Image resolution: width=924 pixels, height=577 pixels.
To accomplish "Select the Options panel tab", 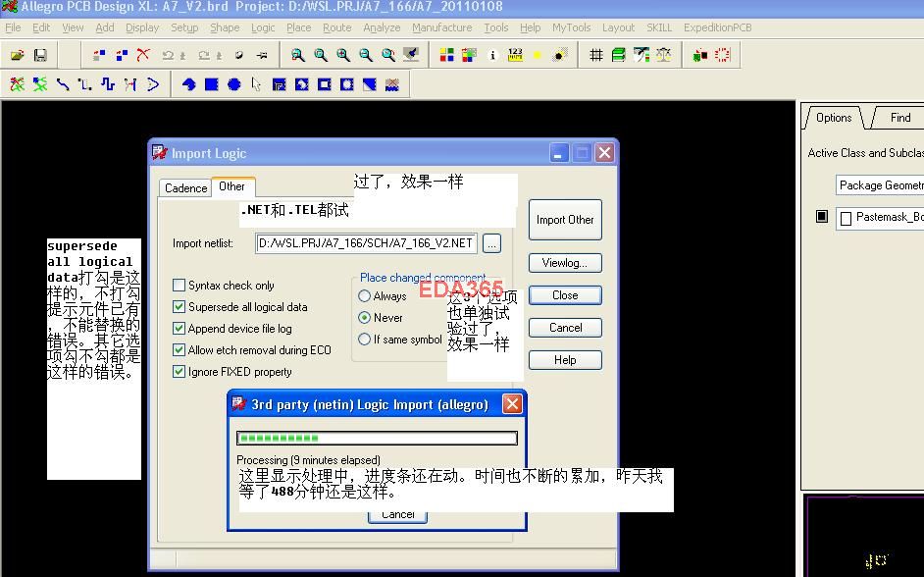I will [x=833, y=118].
